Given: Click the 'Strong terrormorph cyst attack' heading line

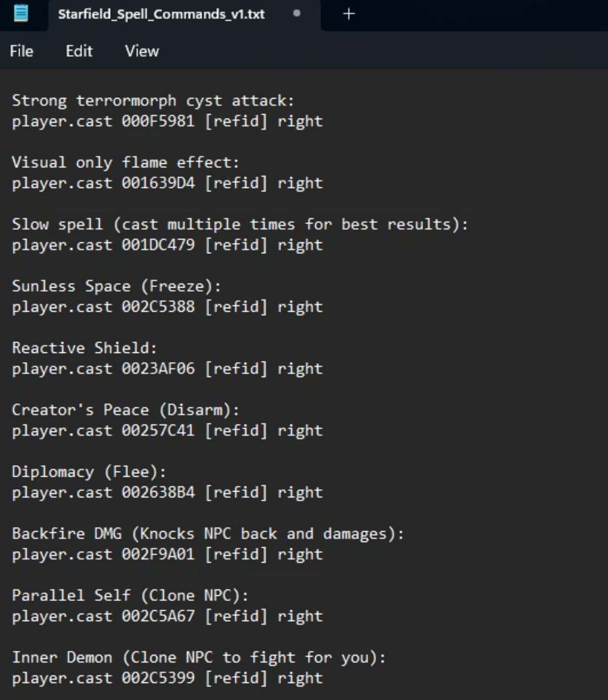Looking at the screenshot, I should [x=153, y=101].
